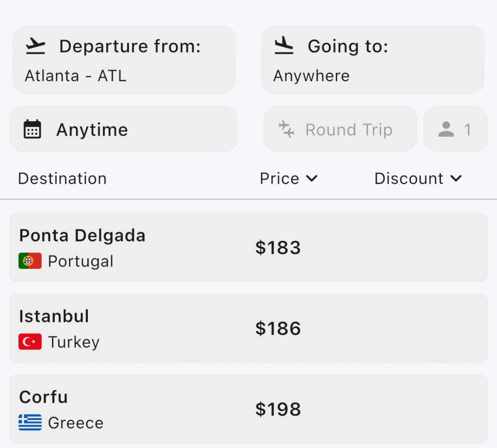Click the Greece flag icon
The image size is (497, 448).
(x=30, y=422)
